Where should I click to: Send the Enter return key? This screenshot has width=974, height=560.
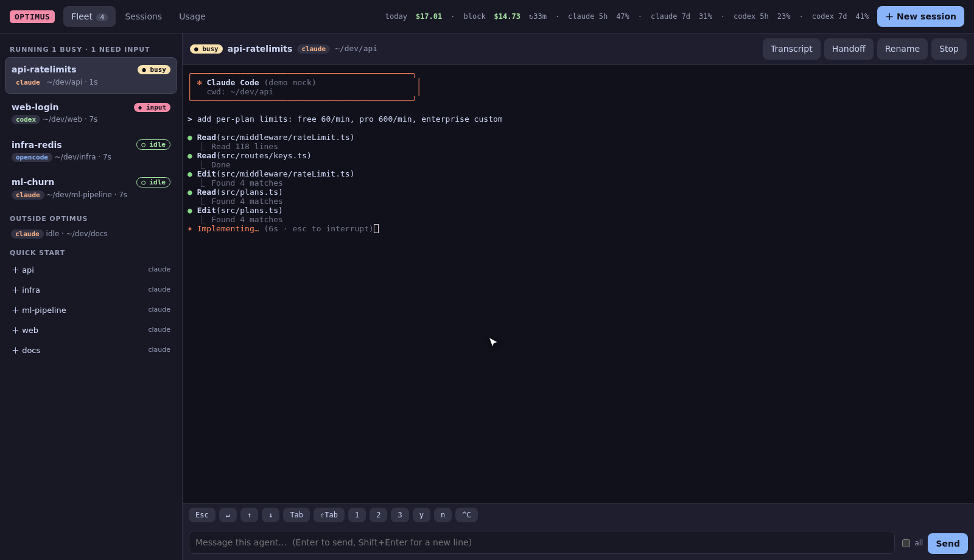click(x=228, y=515)
